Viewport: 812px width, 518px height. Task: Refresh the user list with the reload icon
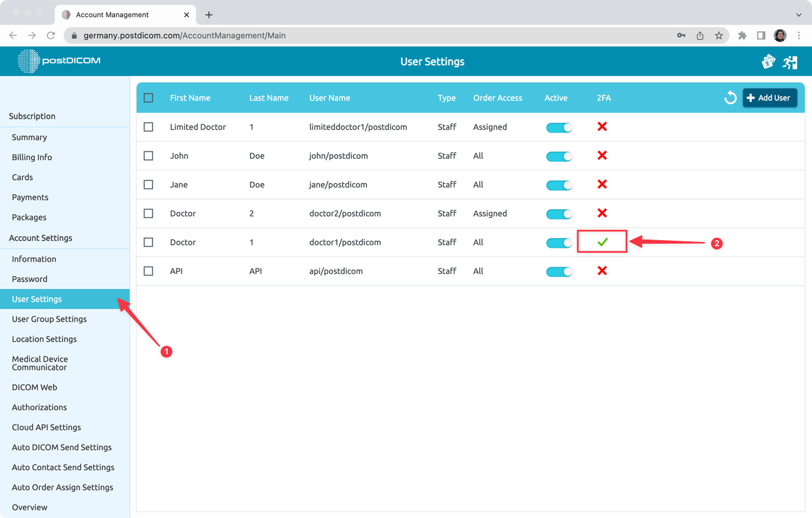[730, 98]
